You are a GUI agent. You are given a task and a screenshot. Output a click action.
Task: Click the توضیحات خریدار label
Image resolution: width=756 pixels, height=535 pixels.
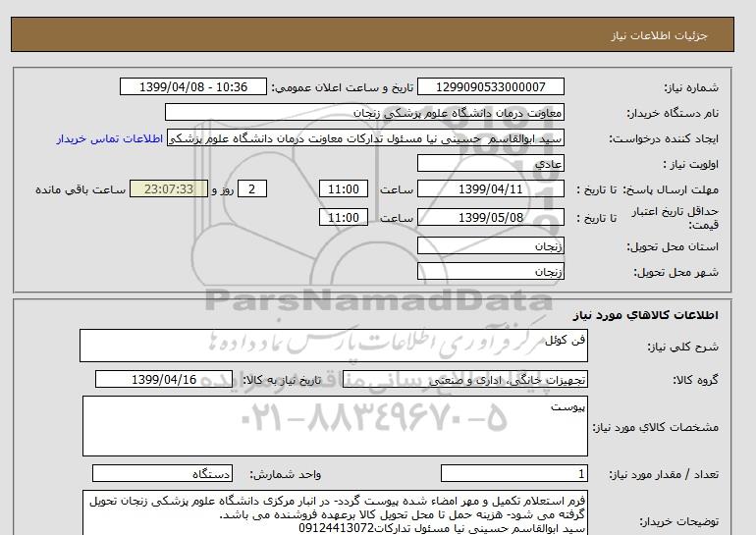point(678,521)
